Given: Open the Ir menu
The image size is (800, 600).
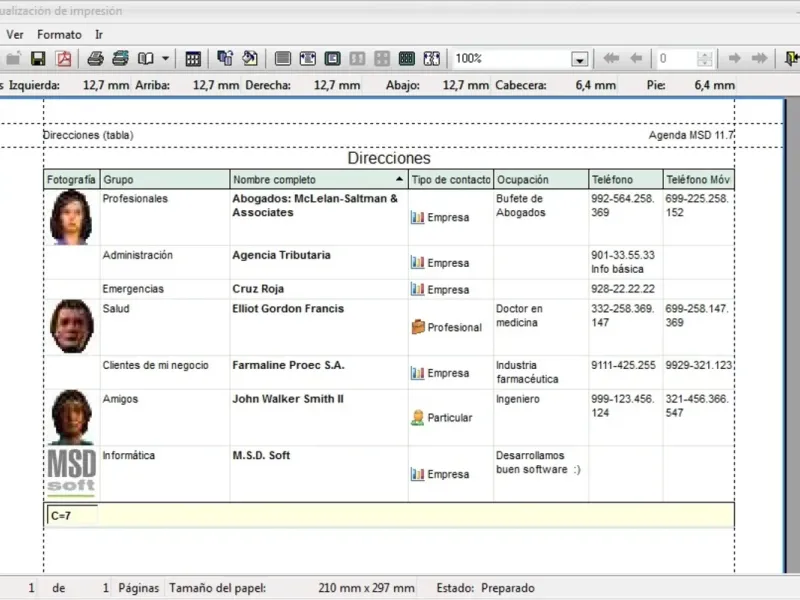Looking at the screenshot, I should point(99,34).
